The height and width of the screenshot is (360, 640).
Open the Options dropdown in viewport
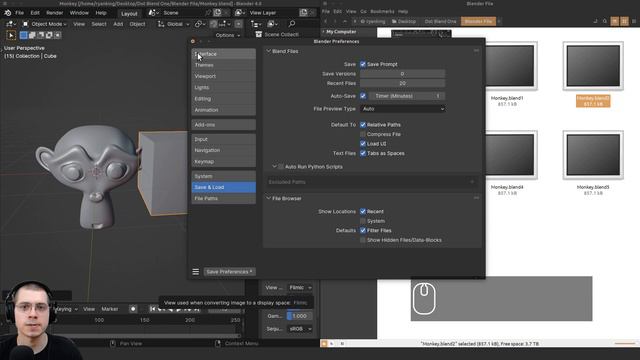tap(228, 35)
